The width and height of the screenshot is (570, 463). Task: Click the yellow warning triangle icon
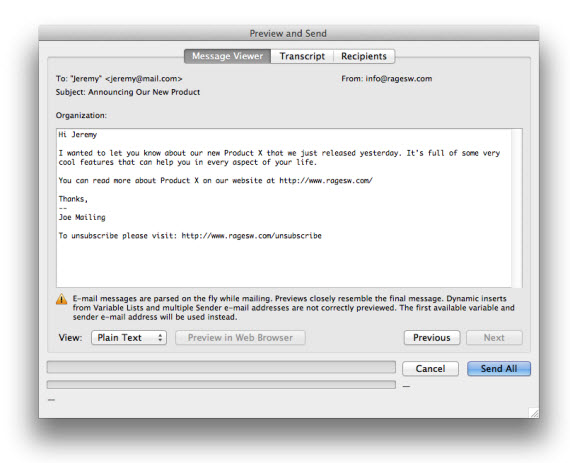pos(61,299)
